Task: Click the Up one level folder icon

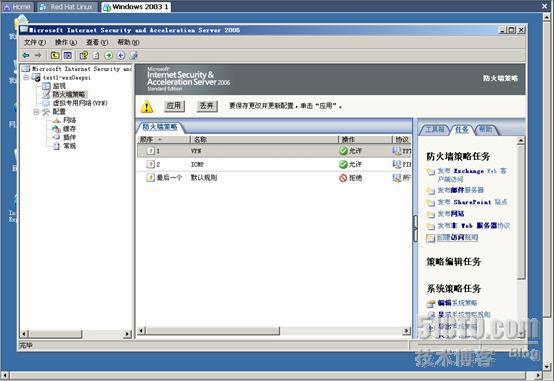Action: 55,55
